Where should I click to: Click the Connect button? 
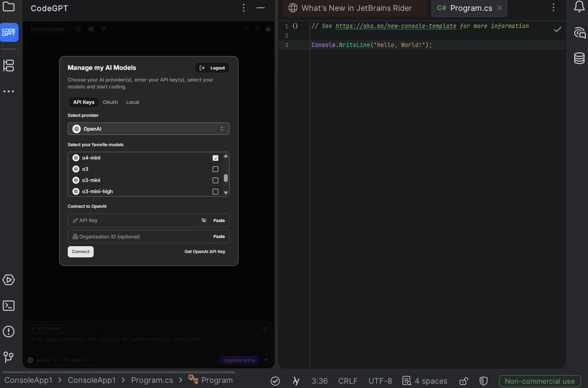[x=81, y=252]
